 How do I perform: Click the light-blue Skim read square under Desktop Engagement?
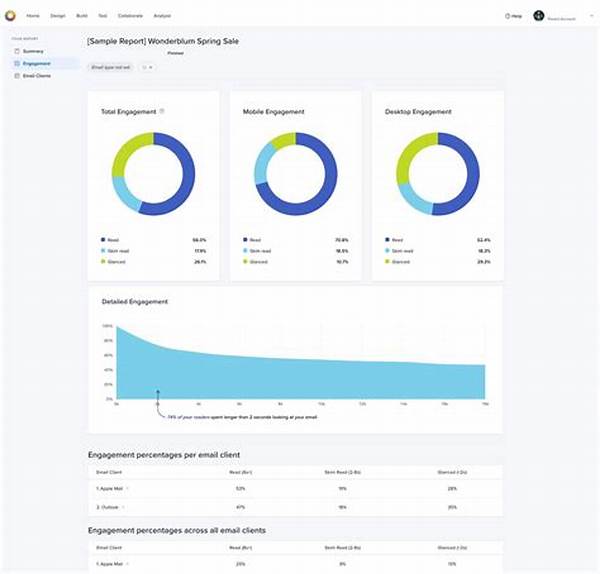387,251
